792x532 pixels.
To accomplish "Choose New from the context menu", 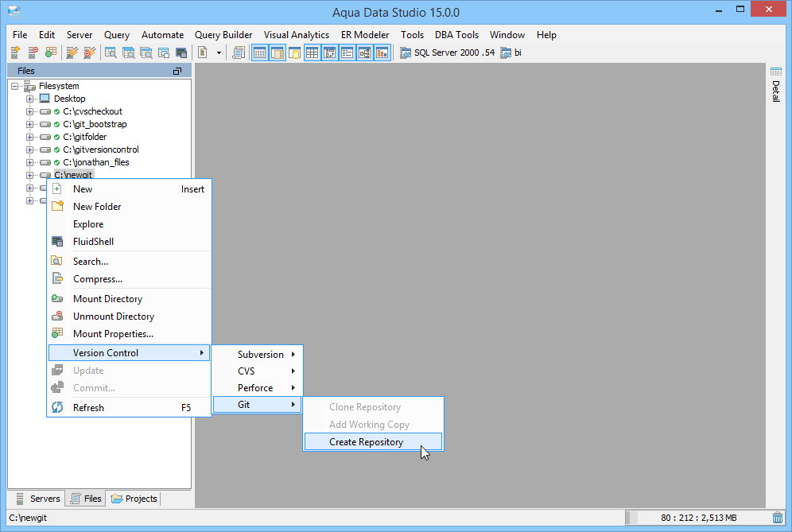I will tap(129, 189).
